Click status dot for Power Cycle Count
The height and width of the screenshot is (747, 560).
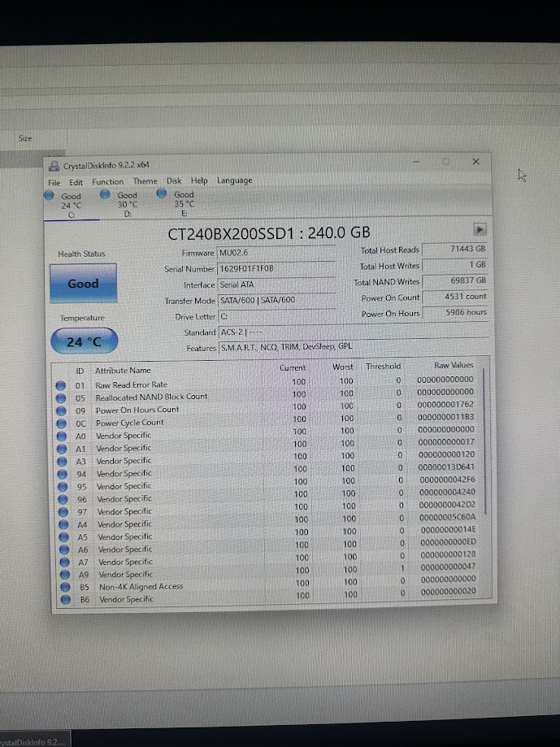62,423
